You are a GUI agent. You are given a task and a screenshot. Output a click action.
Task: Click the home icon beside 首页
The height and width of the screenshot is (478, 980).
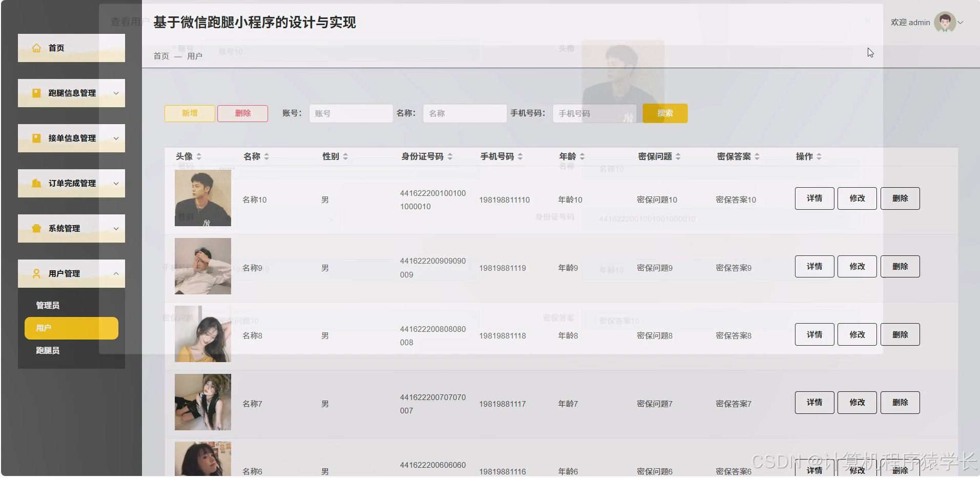coord(36,48)
